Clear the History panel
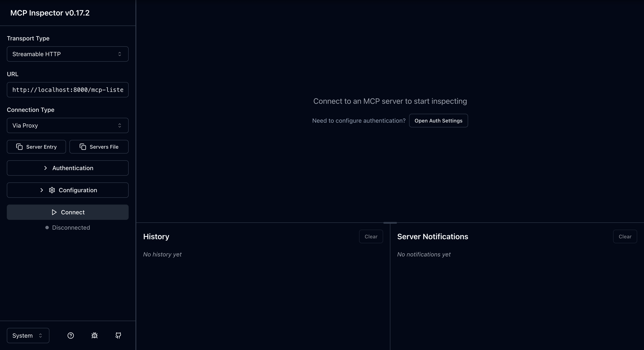The image size is (644, 350). click(371, 236)
